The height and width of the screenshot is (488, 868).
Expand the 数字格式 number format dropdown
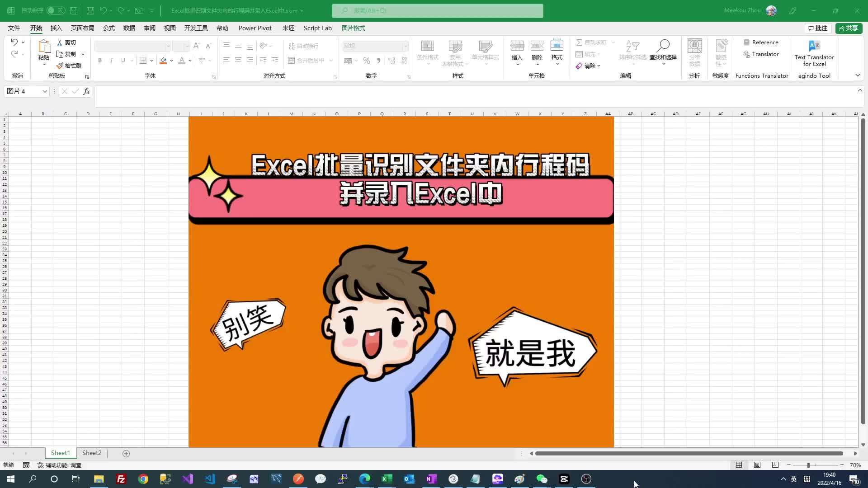[406, 46]
